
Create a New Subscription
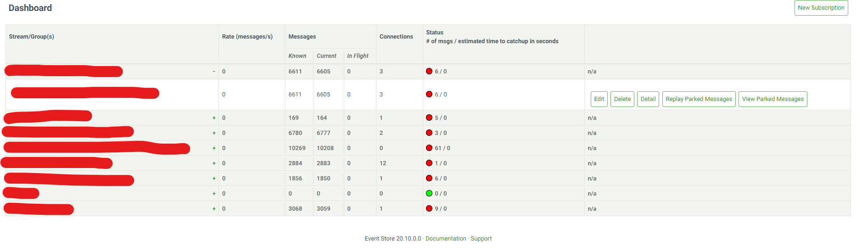(x=821, y=8)
